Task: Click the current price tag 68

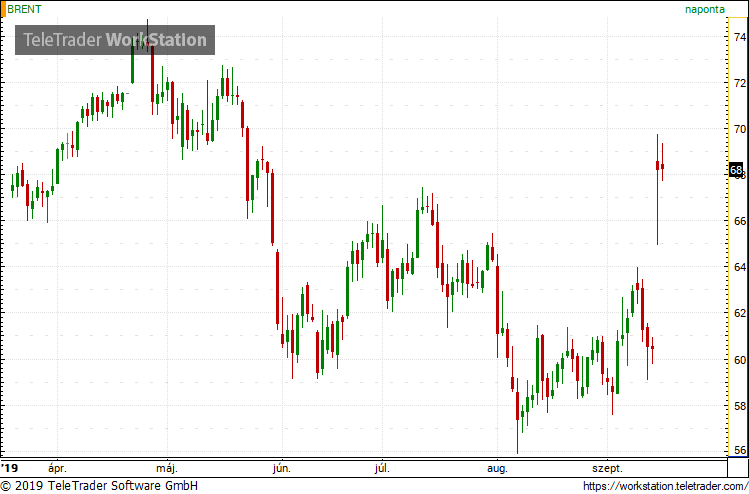Action: tap(736, 171)
